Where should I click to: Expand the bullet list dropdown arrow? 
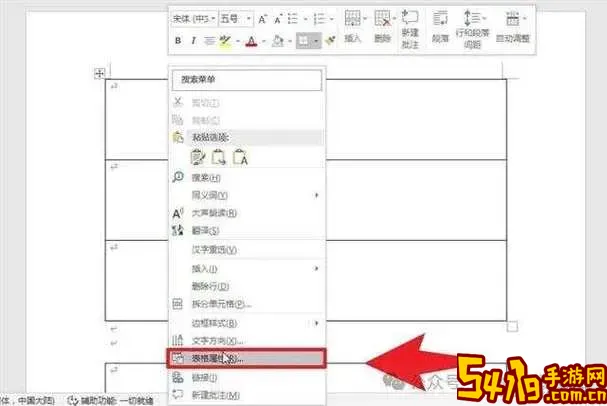pyautogui.click(x=305, y=19)
